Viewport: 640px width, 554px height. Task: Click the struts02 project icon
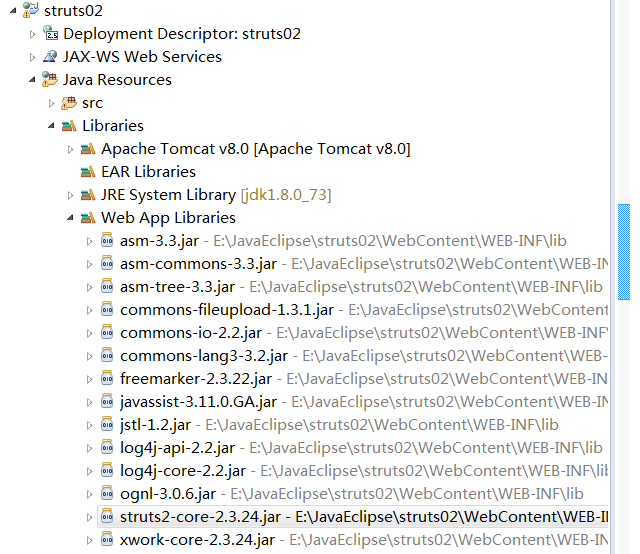tap(31, 10)
